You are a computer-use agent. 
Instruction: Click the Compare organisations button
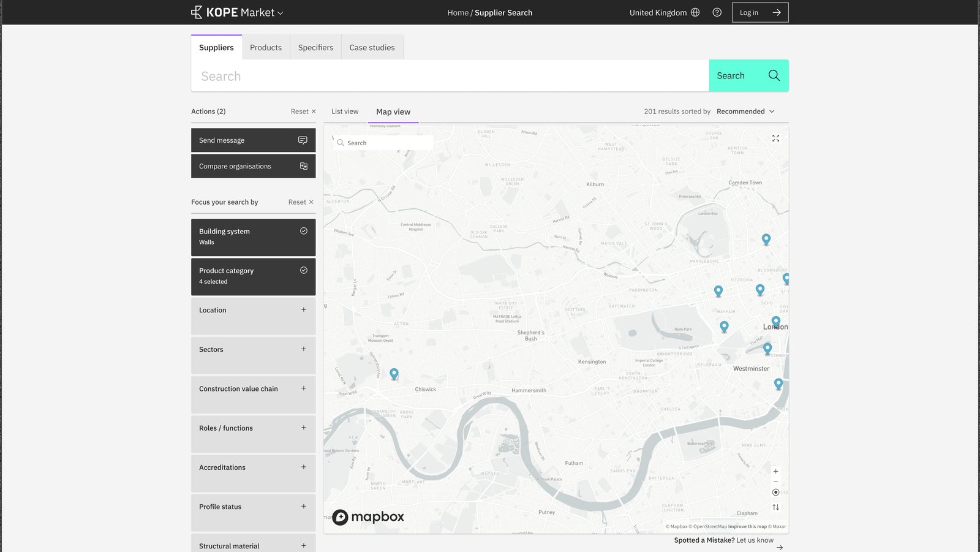[x=253, y=166]
